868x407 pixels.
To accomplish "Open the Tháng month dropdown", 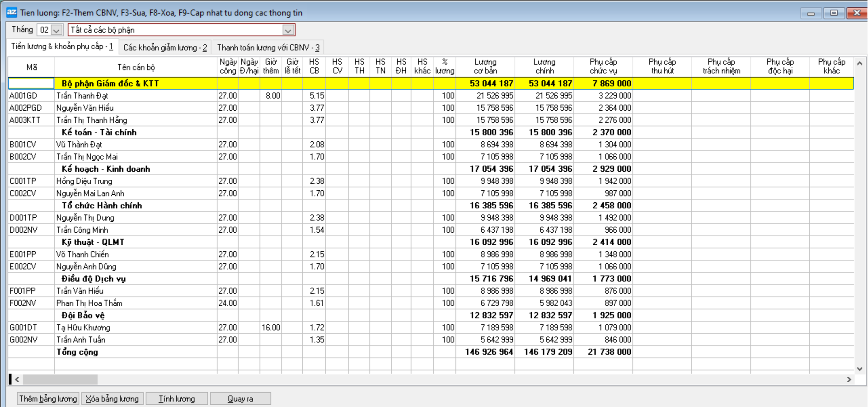I will (56, 30).
